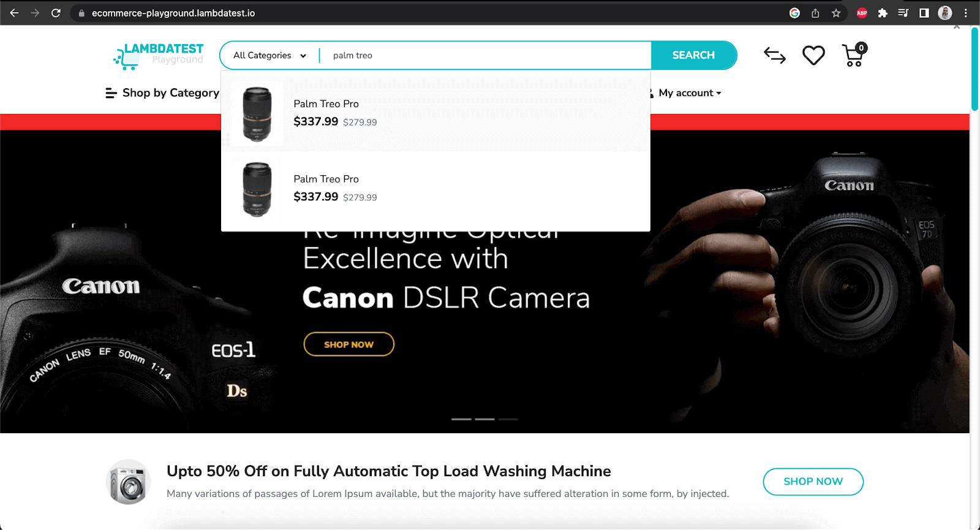Screen dimensions: 980x530
Task: Open the Google icon in the address bar
Action: pyautogui.click(x=794, y=13)
